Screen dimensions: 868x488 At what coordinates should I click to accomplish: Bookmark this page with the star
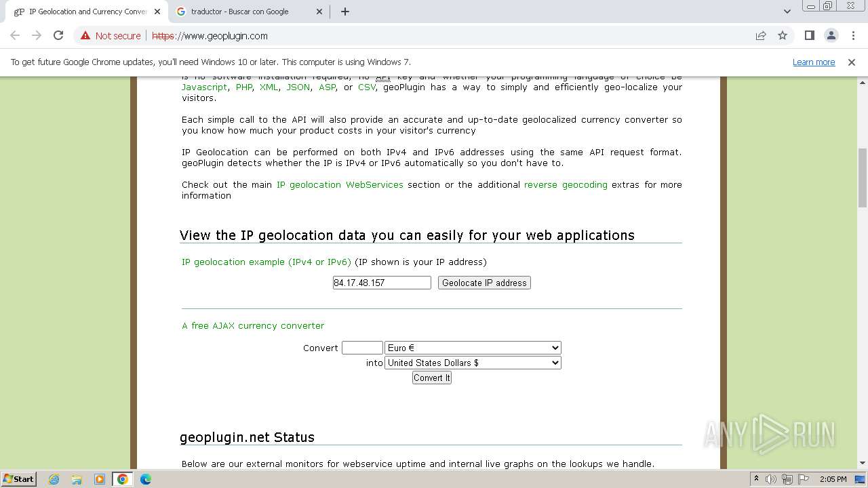click(x=783, y=36)
